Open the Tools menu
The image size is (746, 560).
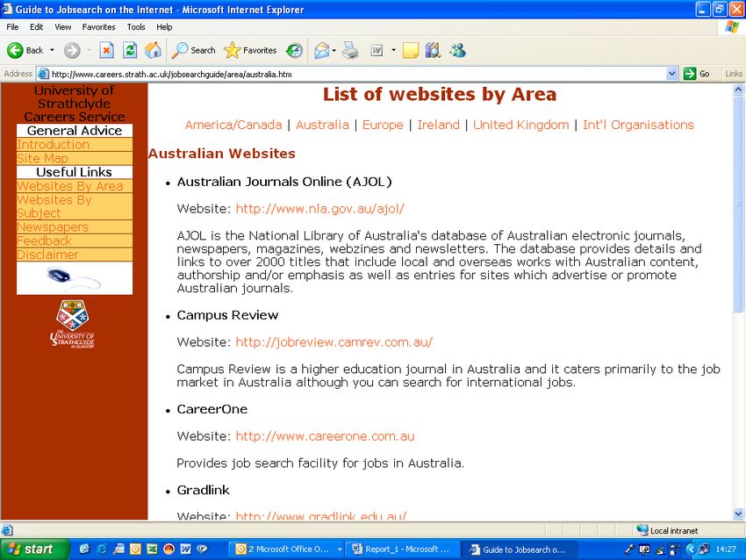(135, 27)
